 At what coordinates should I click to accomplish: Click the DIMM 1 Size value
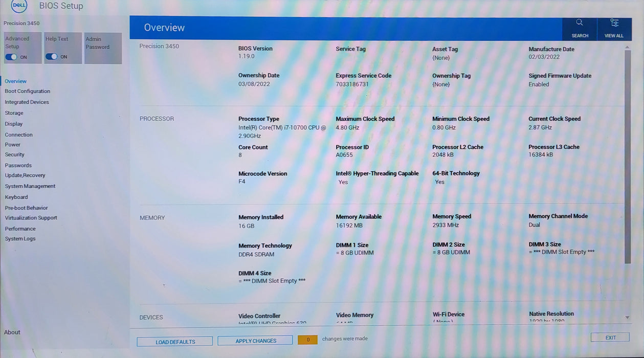355,253
